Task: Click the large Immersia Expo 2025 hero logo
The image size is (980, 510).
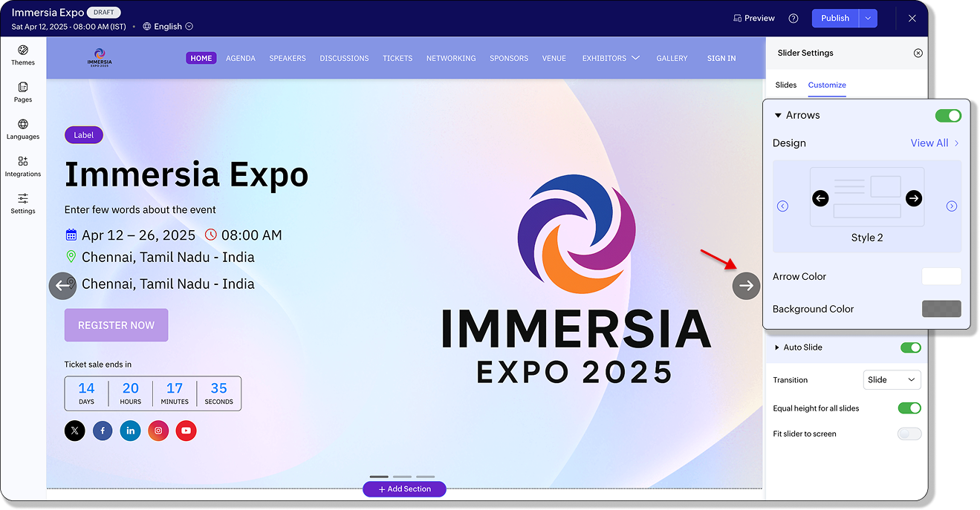Action: (x=576, y=278)
